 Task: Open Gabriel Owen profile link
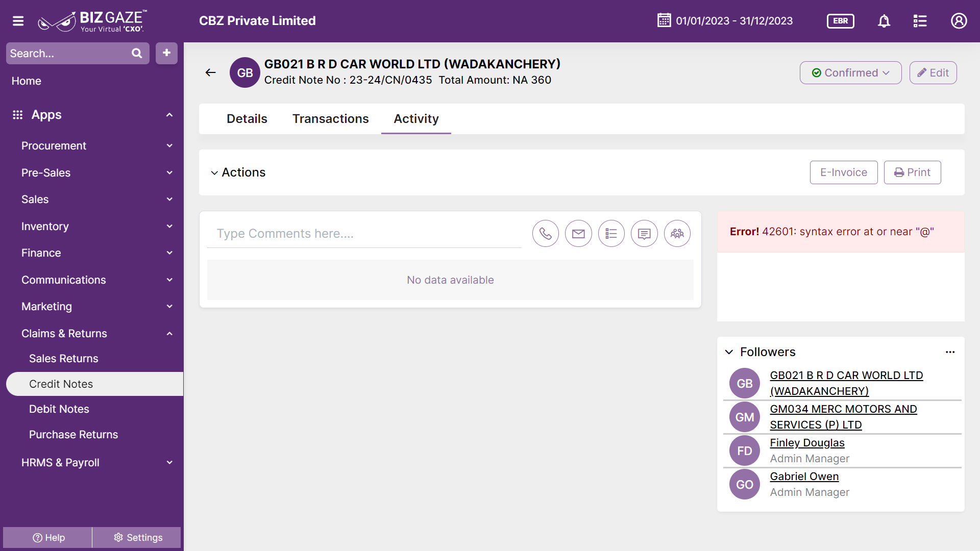(x=804, y=477)
